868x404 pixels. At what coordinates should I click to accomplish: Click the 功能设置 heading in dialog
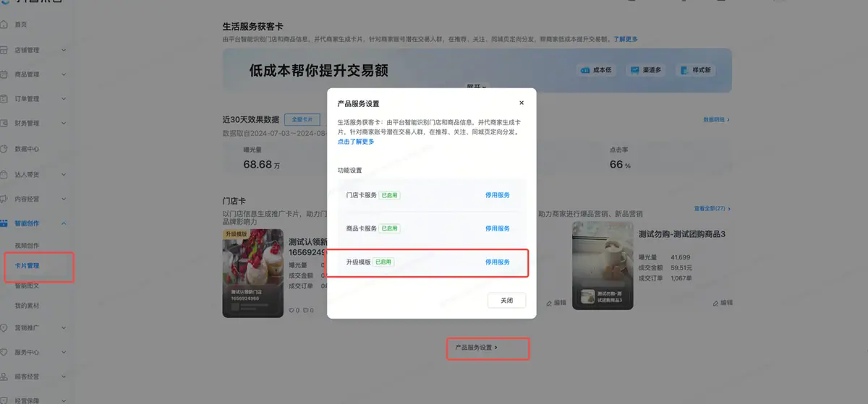click(349, 171)
